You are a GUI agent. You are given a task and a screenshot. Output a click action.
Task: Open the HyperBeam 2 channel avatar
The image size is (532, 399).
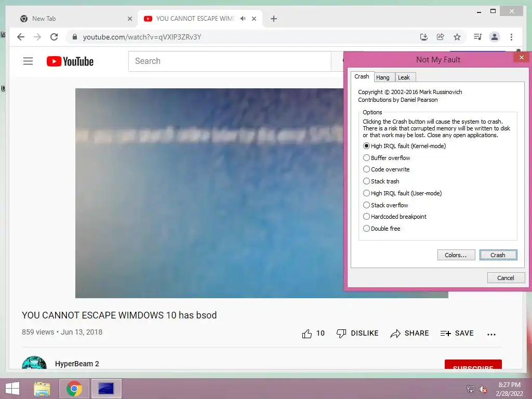pos(34,362)
